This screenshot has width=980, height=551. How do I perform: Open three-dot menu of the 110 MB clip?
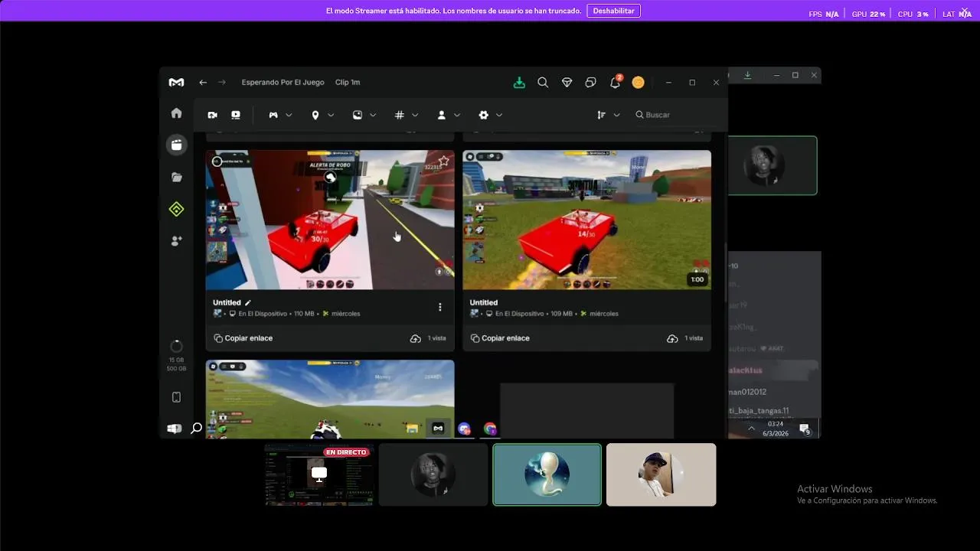click(x=439, y=307)
